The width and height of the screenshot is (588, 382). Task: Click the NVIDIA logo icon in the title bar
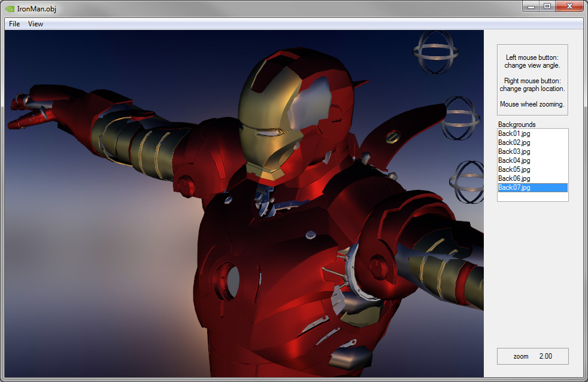tap(8, 9)
